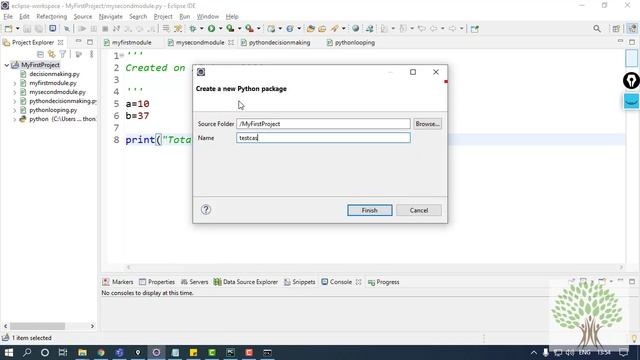This screenshot has width=640, height=360.
Task: Open the Windows Start menu
Action: (x=9, y=352)
